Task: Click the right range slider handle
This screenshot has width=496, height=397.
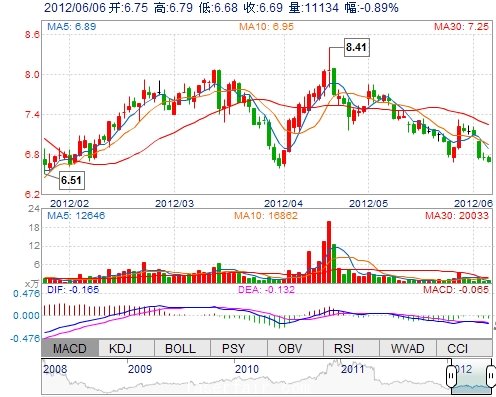Action: click(491, 376)
